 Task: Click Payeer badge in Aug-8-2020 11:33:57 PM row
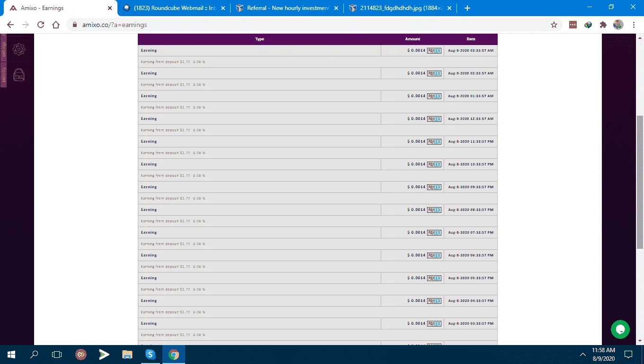coord(434,142)
